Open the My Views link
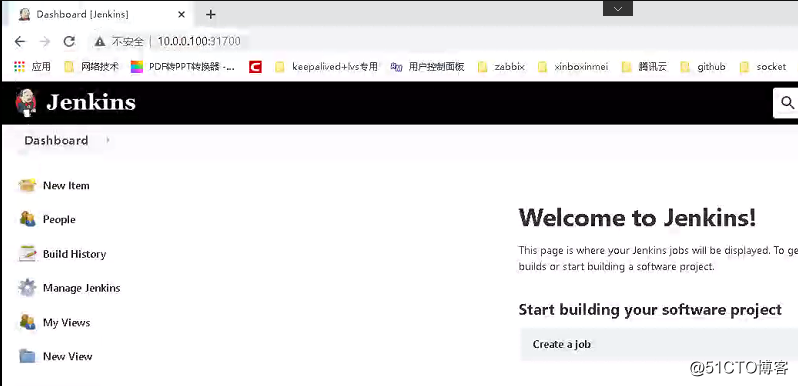Image resolution: width=798 pixels, height=386 pixels. [66, 323]
